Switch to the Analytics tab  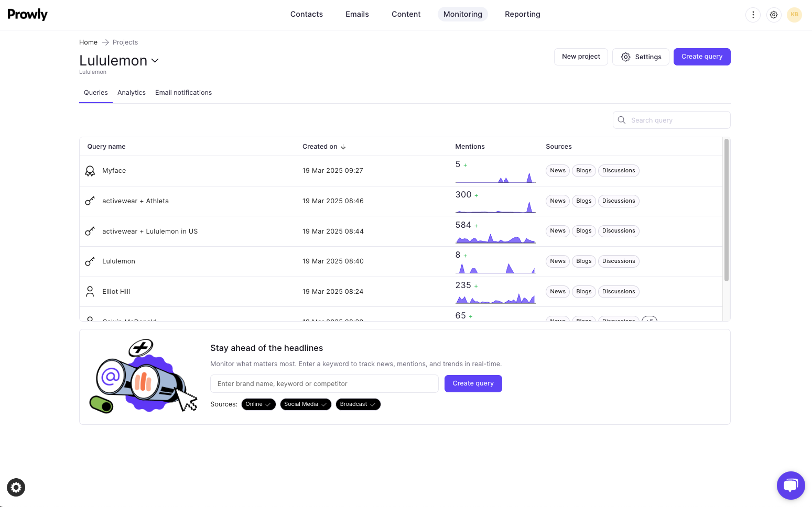(132, 93)
